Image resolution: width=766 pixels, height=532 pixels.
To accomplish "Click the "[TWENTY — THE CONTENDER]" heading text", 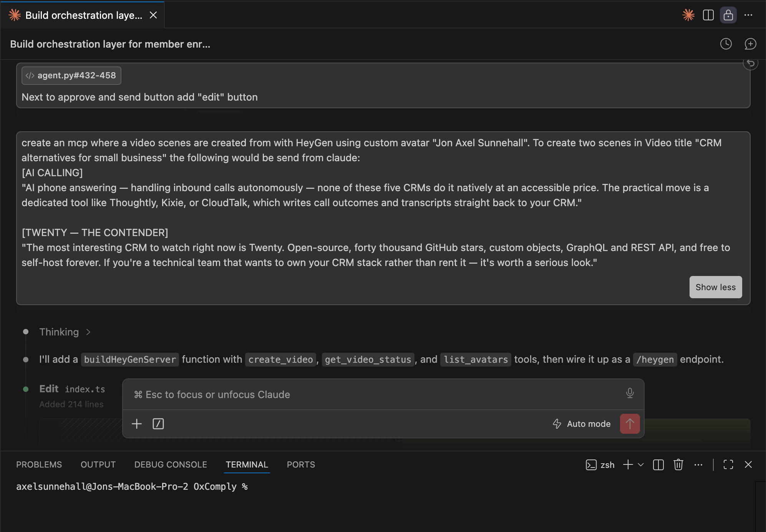I will pyautogui.click(x=95, y=233).
